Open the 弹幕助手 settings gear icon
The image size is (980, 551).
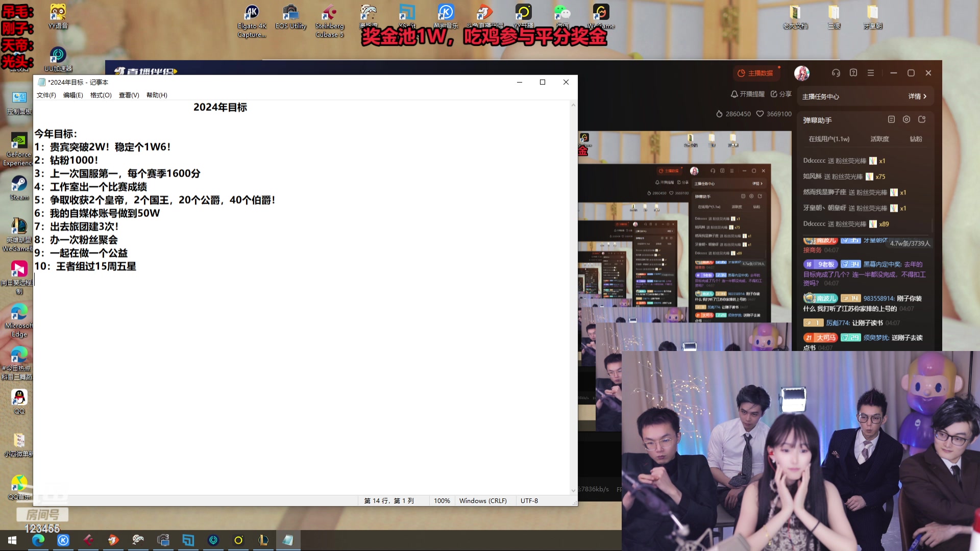[x=906, y=119]
